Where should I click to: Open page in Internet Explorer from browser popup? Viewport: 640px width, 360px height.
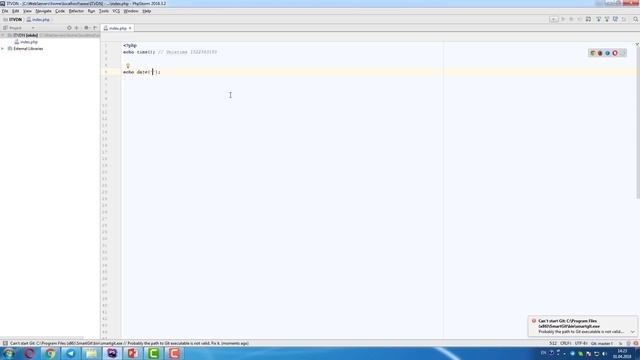coord(607,53)
